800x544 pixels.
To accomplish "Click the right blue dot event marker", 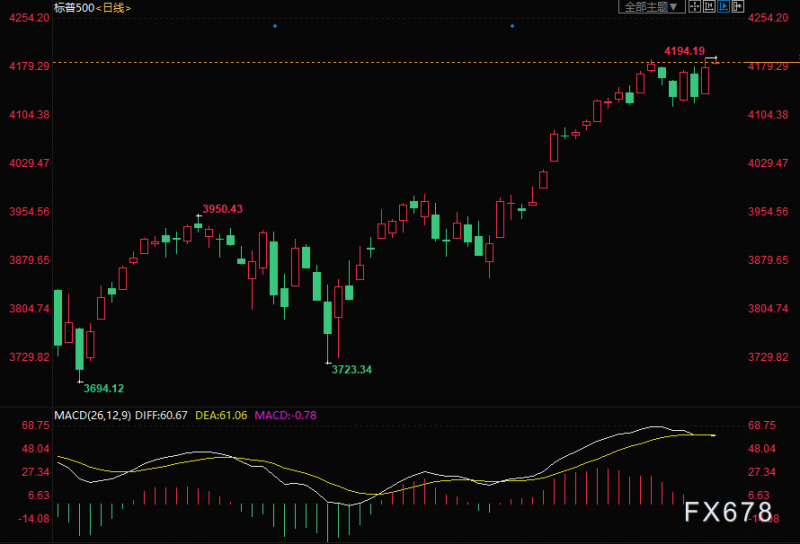I will tap(512, 26).
